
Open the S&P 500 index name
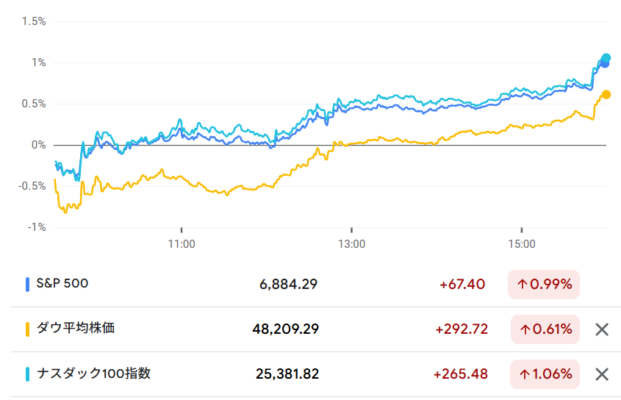63,284
